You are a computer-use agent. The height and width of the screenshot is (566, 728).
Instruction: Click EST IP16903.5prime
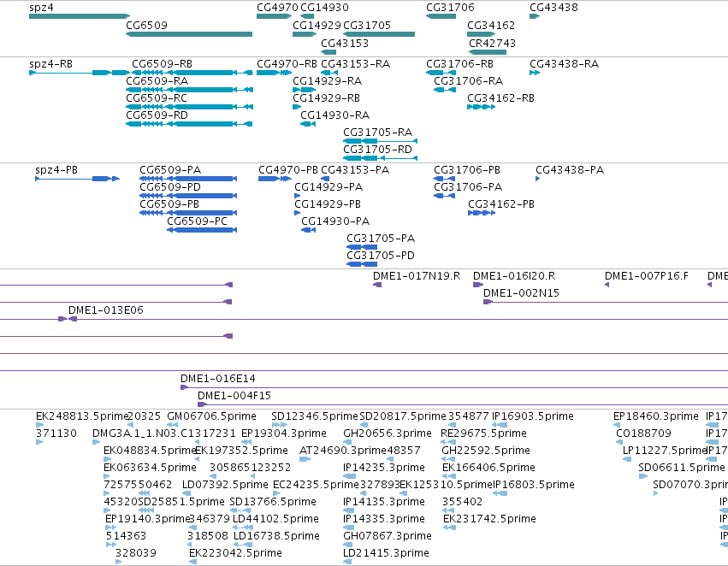click(x=500, y=425)
